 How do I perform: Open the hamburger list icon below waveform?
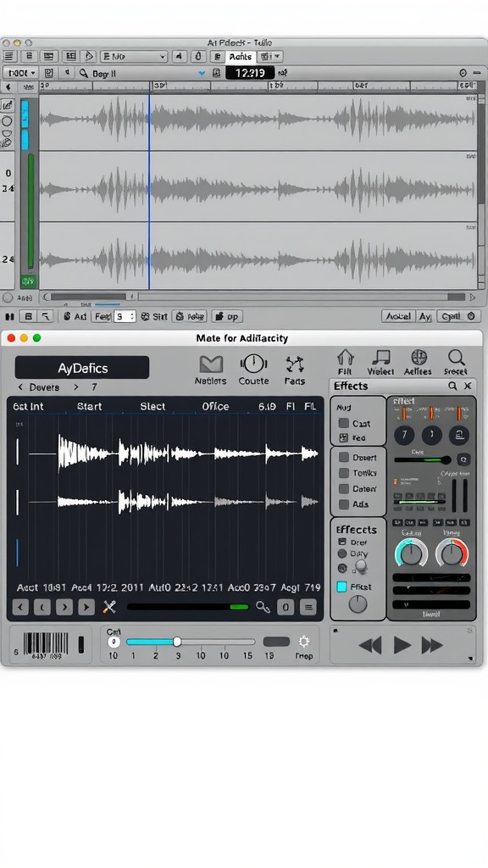click(308, 607)
